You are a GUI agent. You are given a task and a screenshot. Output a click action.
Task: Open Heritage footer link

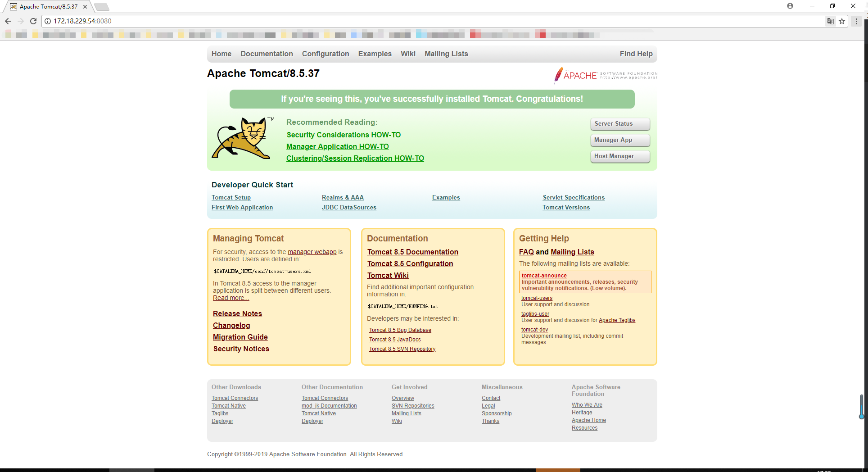582,413
